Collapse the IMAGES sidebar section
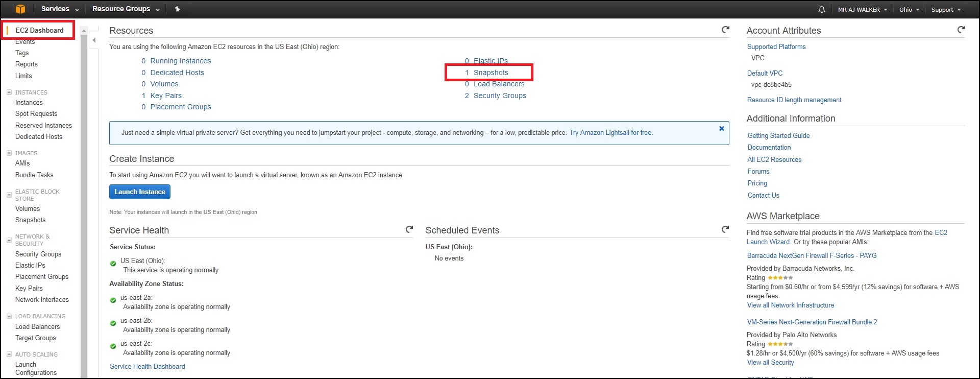 tap(9, 153)
